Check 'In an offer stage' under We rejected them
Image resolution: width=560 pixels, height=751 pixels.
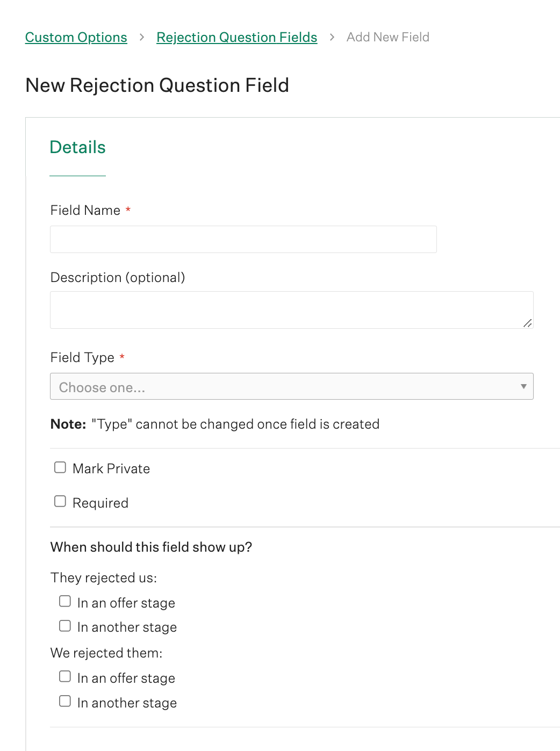[64, 676]
